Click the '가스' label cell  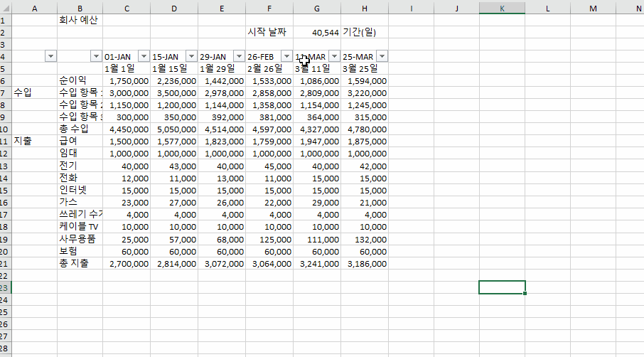[80, 203]
